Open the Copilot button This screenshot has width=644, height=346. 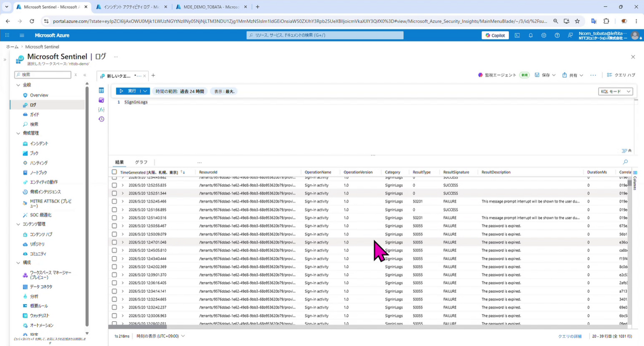click(495, 35)
